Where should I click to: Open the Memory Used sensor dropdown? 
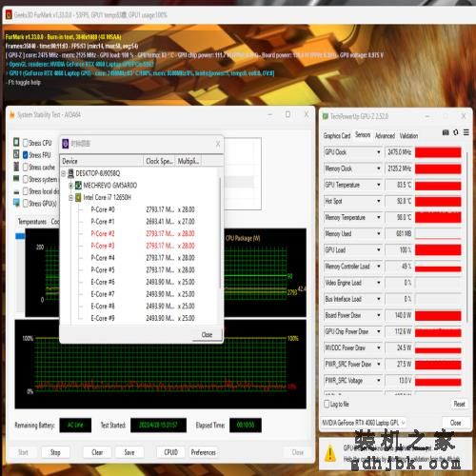379,234
